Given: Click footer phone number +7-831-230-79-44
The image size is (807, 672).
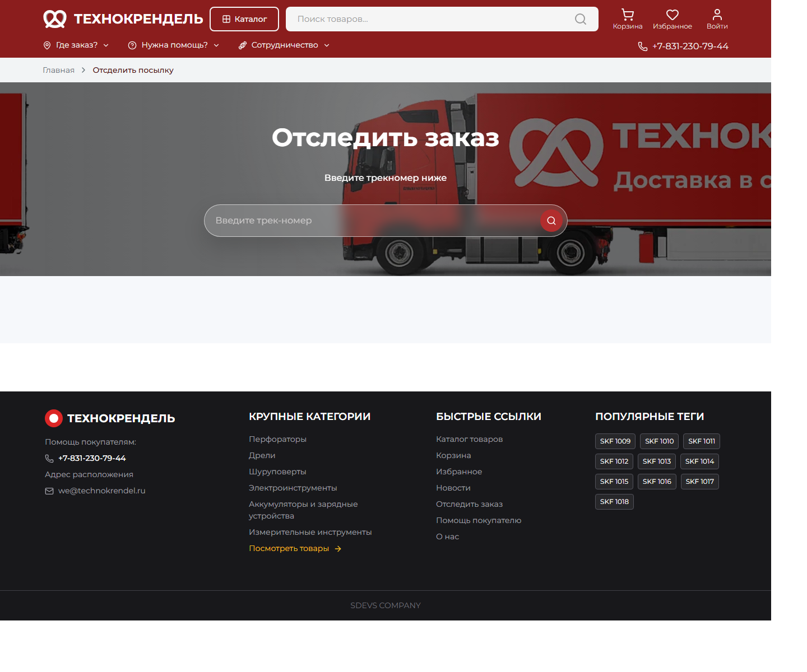Looking at the screenshot, I should 92,458.
